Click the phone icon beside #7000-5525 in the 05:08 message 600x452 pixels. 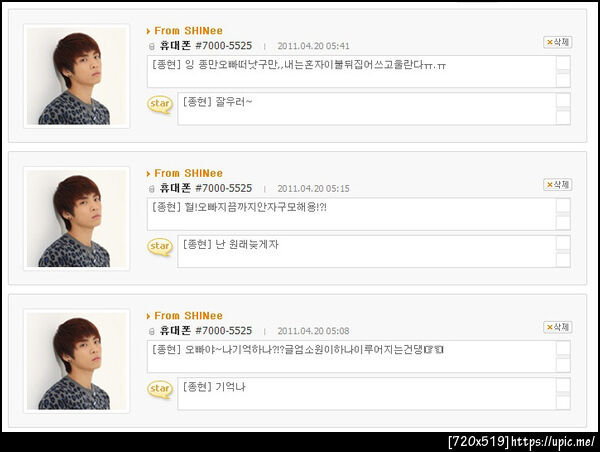pyautogui.click(x=152, y=331)
